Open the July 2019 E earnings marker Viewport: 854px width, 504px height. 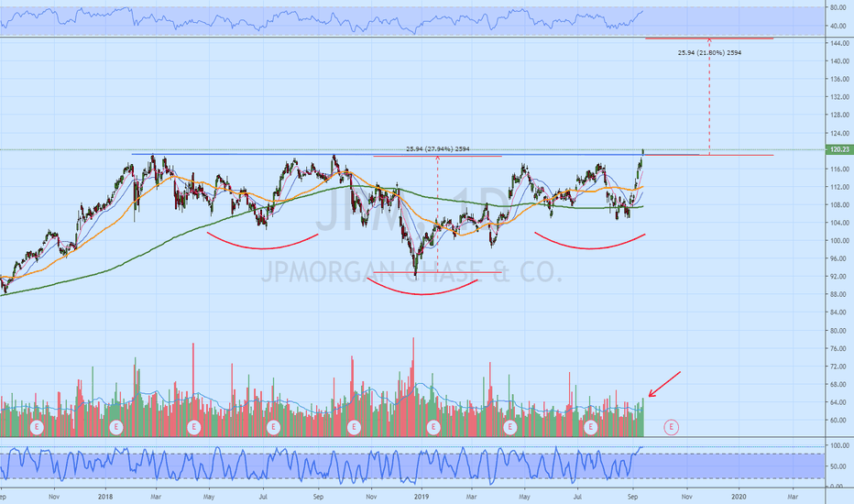(x=591, y=427)
